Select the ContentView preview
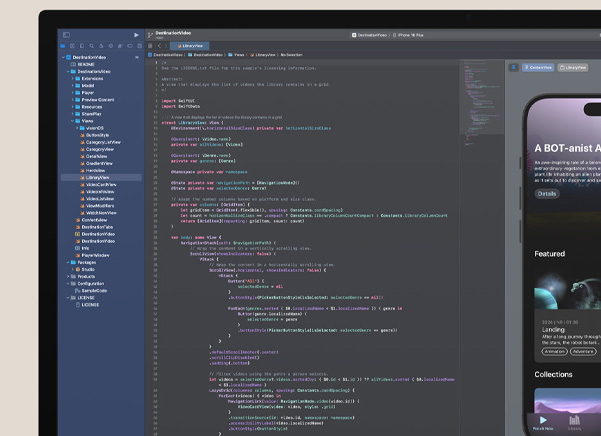 538,67
